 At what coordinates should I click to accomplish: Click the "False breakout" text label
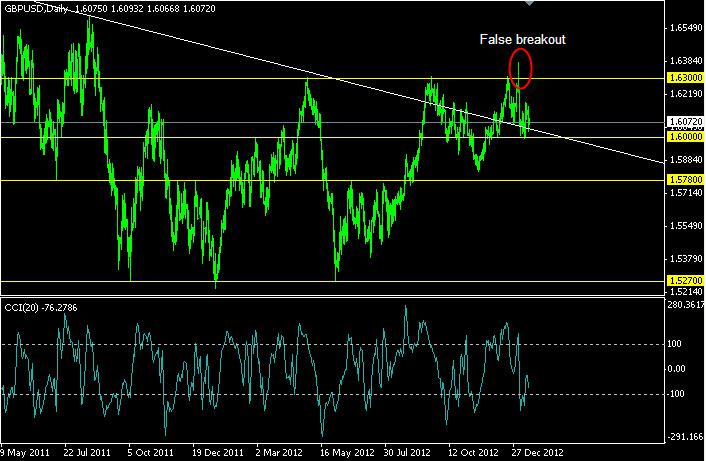[522, 40]
